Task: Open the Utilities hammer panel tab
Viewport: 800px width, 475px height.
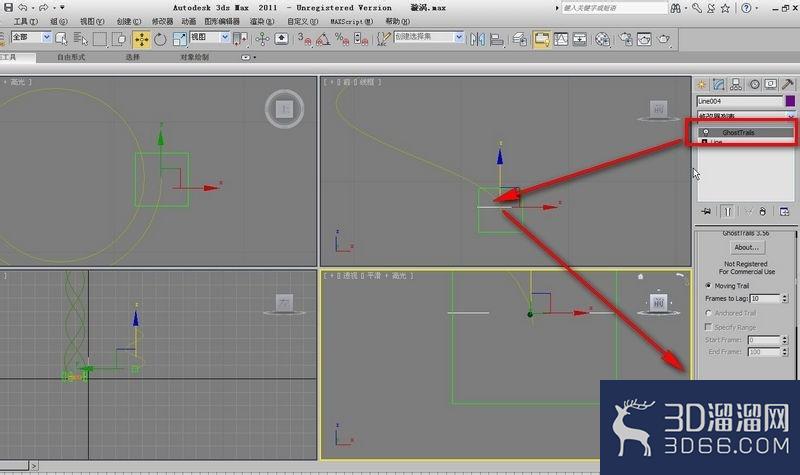Action: pyautogui.click(x=788, y=85)
